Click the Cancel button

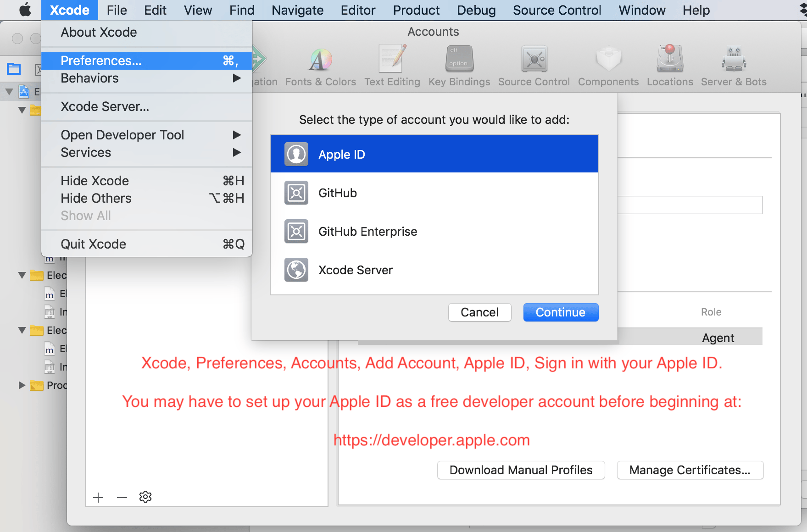coord(479,312)
